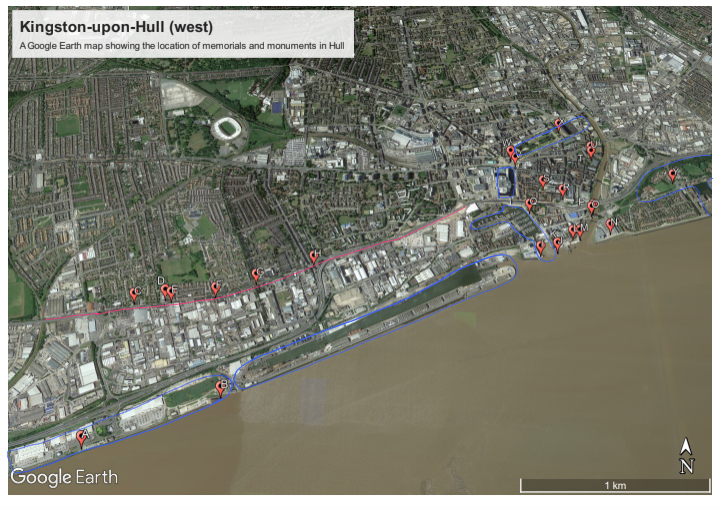Screen dimensions: 720x508
Task: Select the W pin near the blue rectangle
Action: 510,151
